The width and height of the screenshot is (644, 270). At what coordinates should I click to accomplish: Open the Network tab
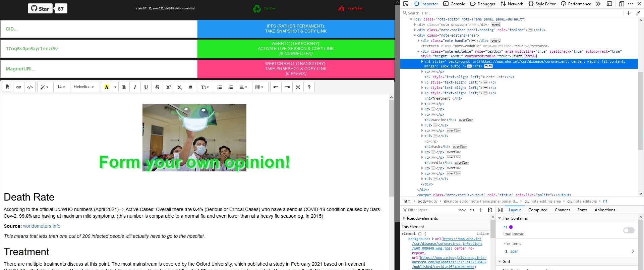[512, 4]
